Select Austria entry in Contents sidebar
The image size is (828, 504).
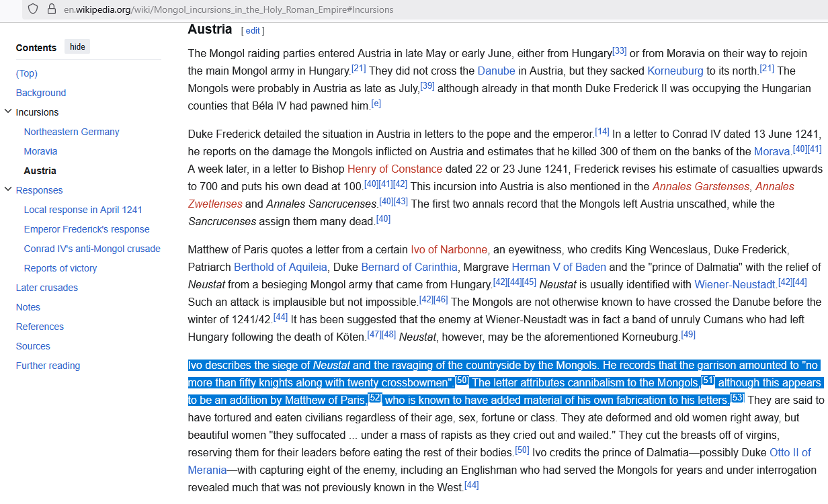coord(40,171)
